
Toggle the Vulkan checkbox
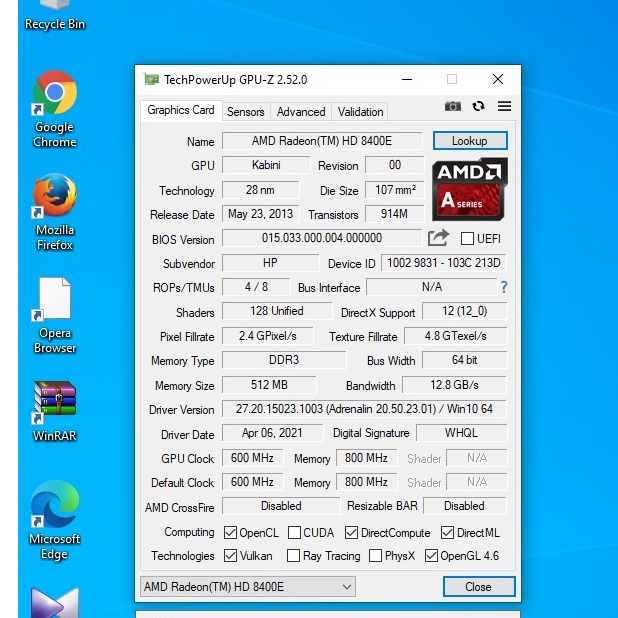point(230,556)
